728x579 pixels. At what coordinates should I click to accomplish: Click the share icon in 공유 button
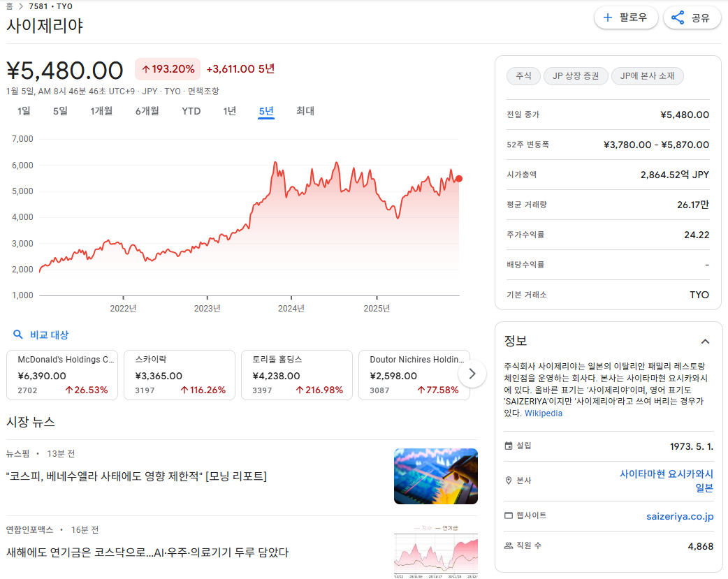(678, 17)
